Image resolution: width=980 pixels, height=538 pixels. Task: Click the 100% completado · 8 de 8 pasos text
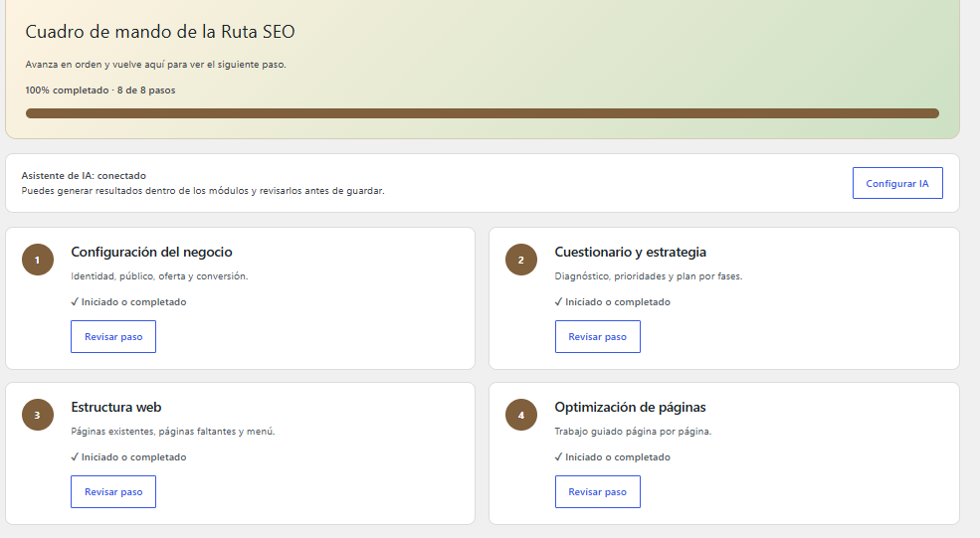(100, 90)
